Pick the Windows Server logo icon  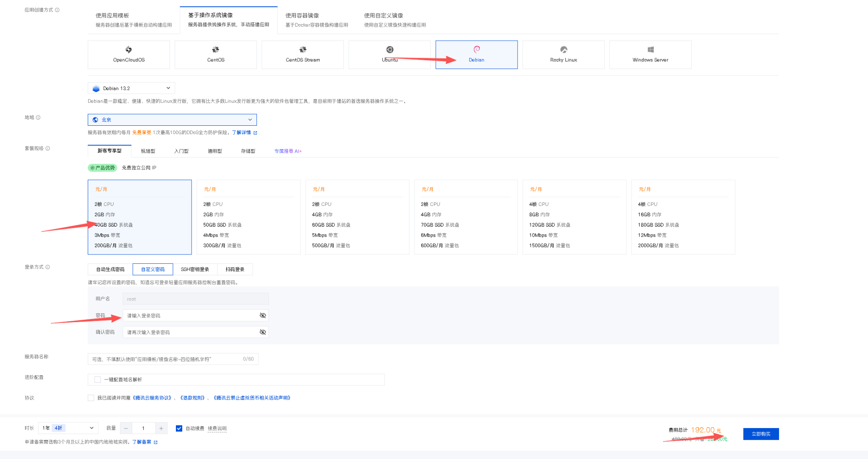pos(651,50)
